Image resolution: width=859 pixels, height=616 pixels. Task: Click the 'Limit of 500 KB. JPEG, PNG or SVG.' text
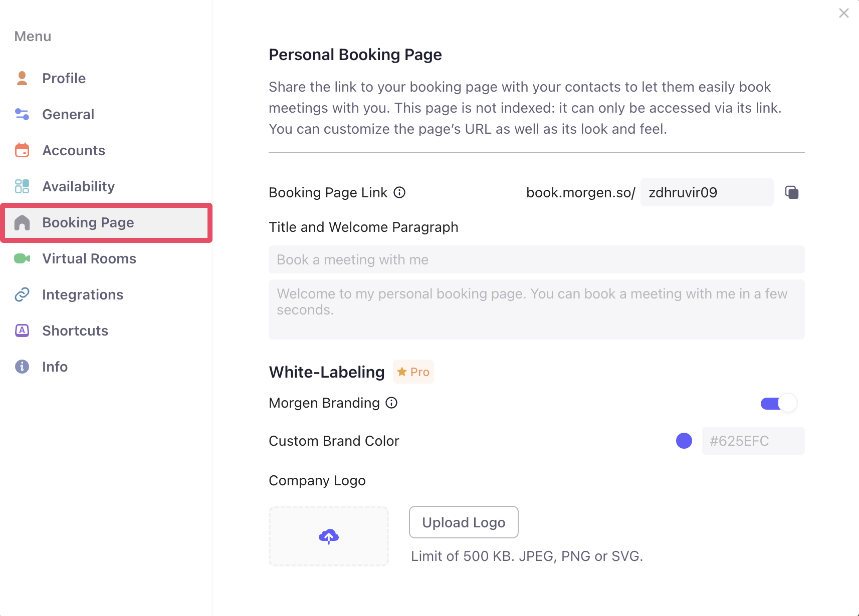tap(527, 556)
